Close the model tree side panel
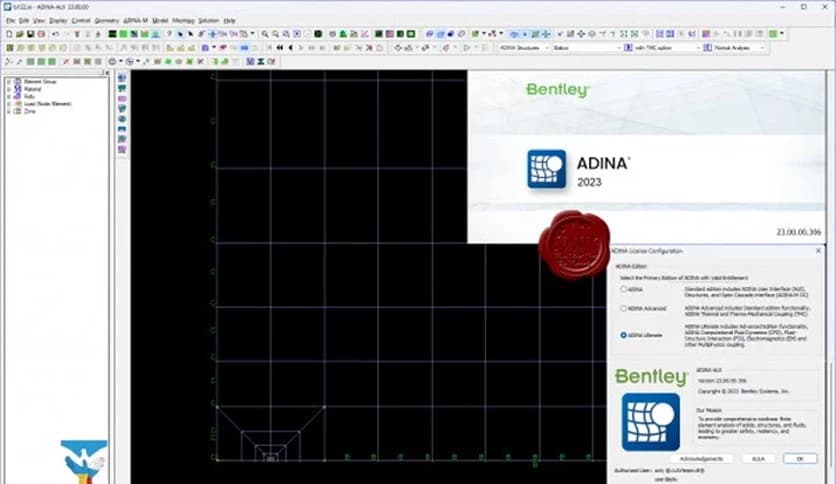 (x=107, y=73)
